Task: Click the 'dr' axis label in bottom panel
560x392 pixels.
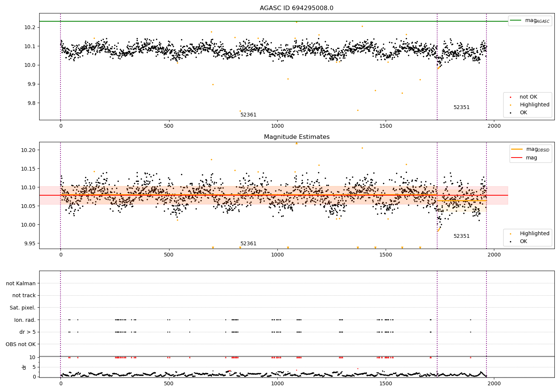Action: 24,367
